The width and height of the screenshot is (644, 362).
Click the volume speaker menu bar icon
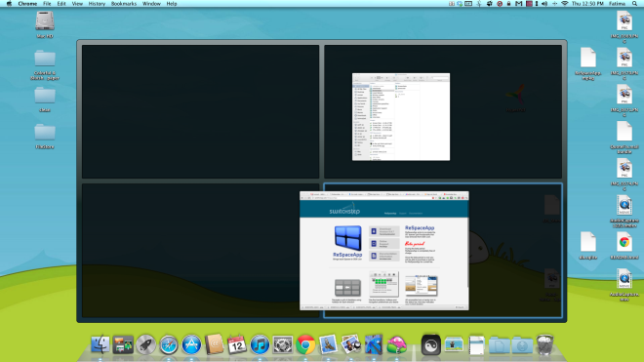[x=544, y=3]
